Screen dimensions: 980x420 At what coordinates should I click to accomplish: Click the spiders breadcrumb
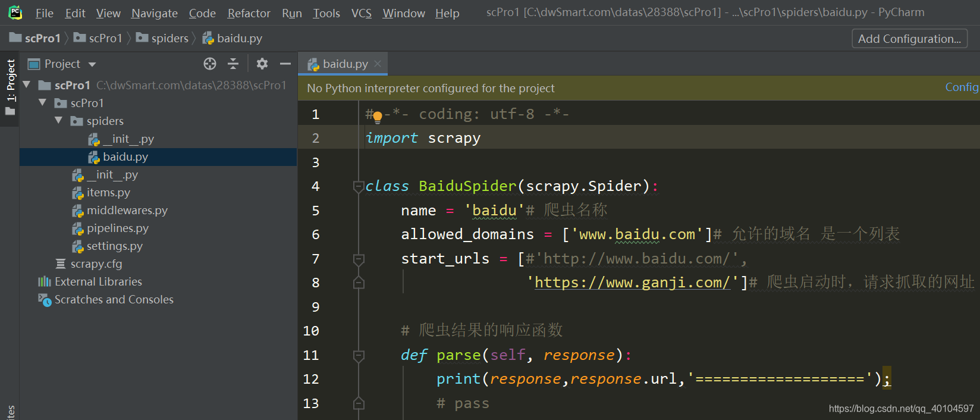click(162, 38)
